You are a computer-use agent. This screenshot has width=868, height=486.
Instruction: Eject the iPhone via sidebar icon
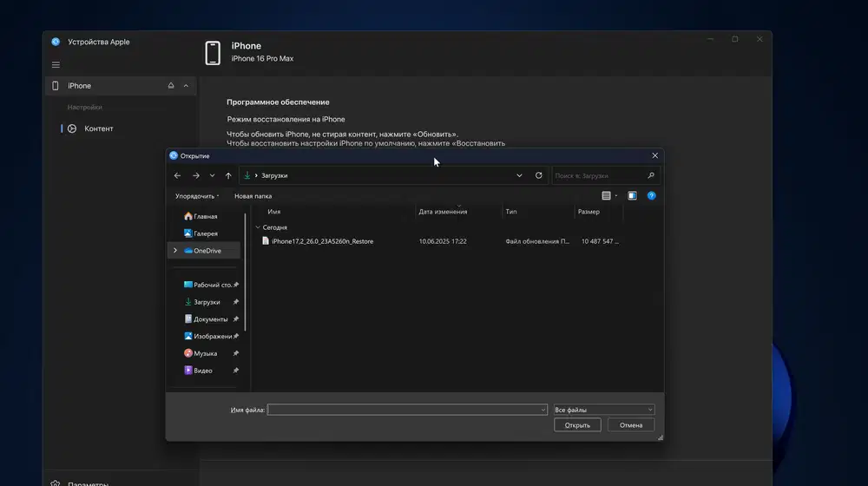point(171,86)
